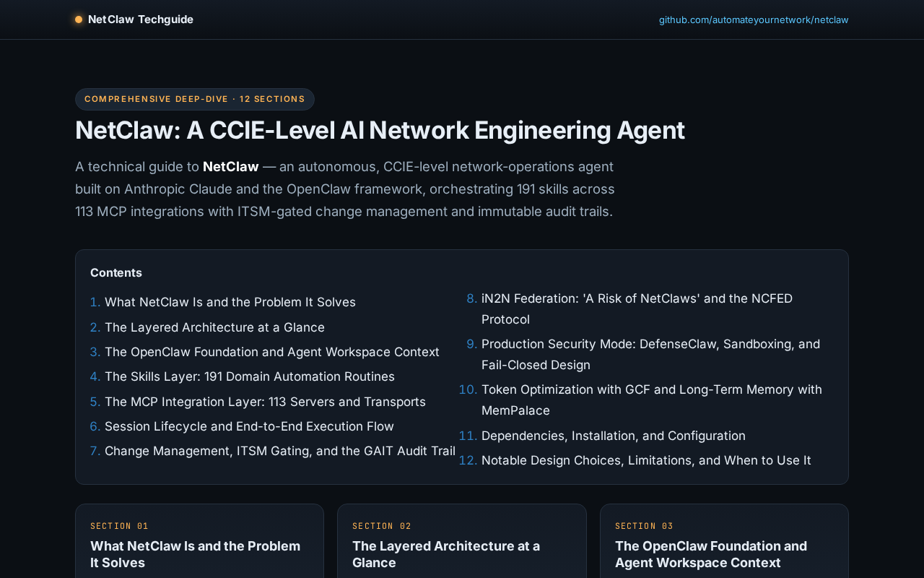Jump to Token Optimization with GCF entry
The height and width of the screenshot is (578, 924).
652,400
